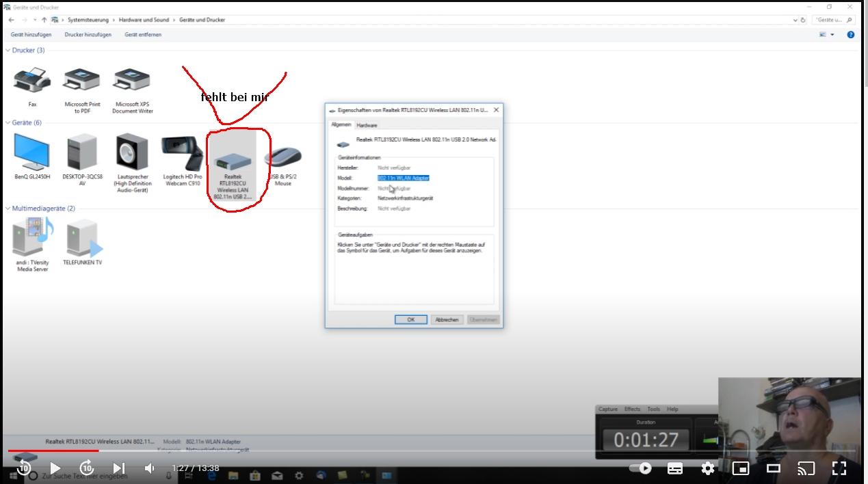
Task: Select the TELEFUNKEN TV device
Action: tap(83, 243)
